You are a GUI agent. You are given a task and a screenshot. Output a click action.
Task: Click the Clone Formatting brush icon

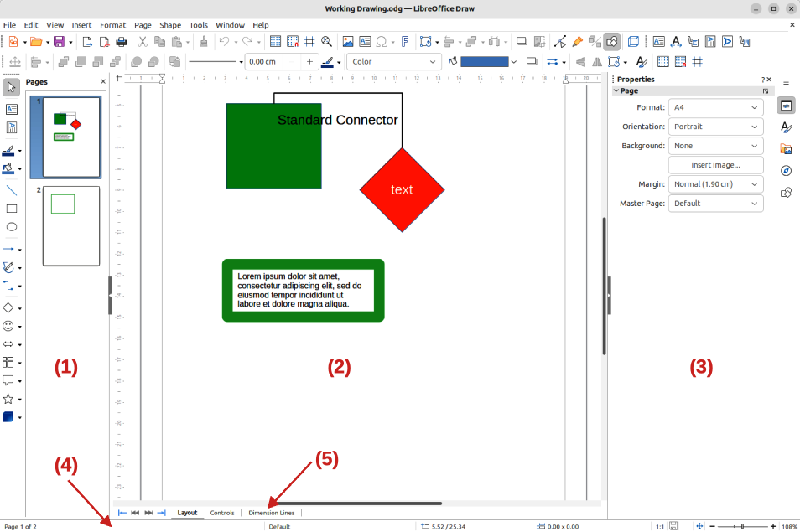[x=204, y=42]
